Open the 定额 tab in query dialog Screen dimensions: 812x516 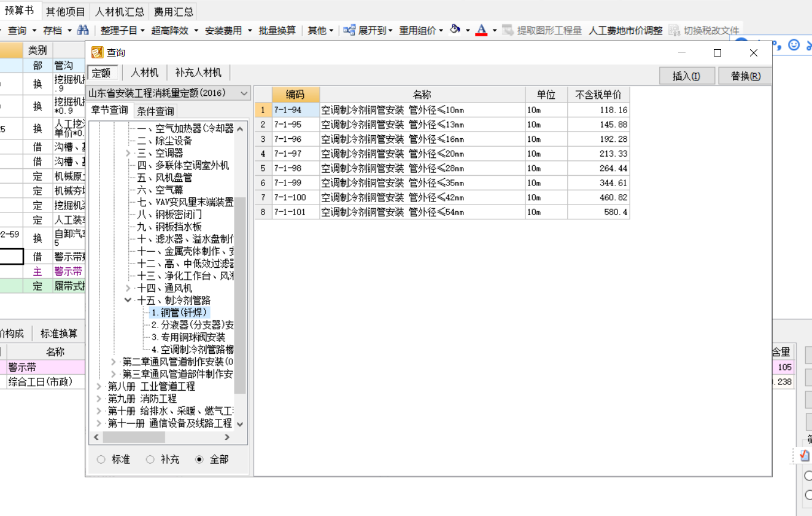pos(101,72)
